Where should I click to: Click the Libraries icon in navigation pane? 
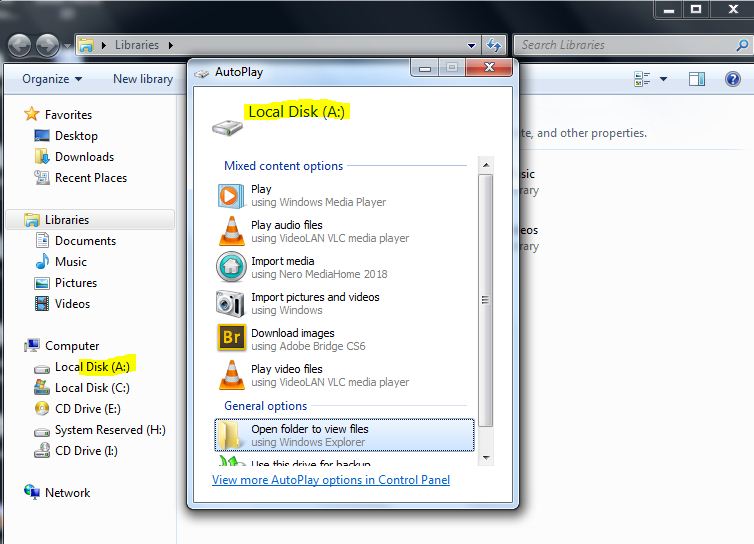[x=32, y=220]
